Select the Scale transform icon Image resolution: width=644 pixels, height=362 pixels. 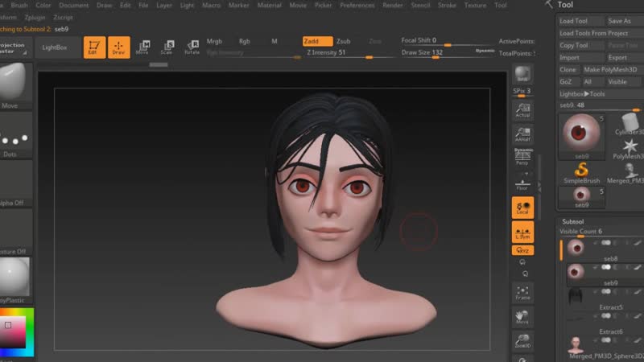click(167, 47)
